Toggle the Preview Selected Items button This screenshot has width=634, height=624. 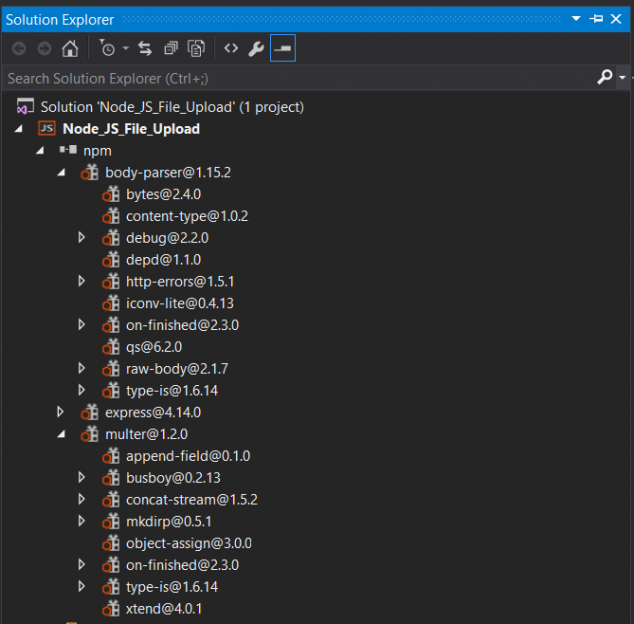click(x=283, y=49)
